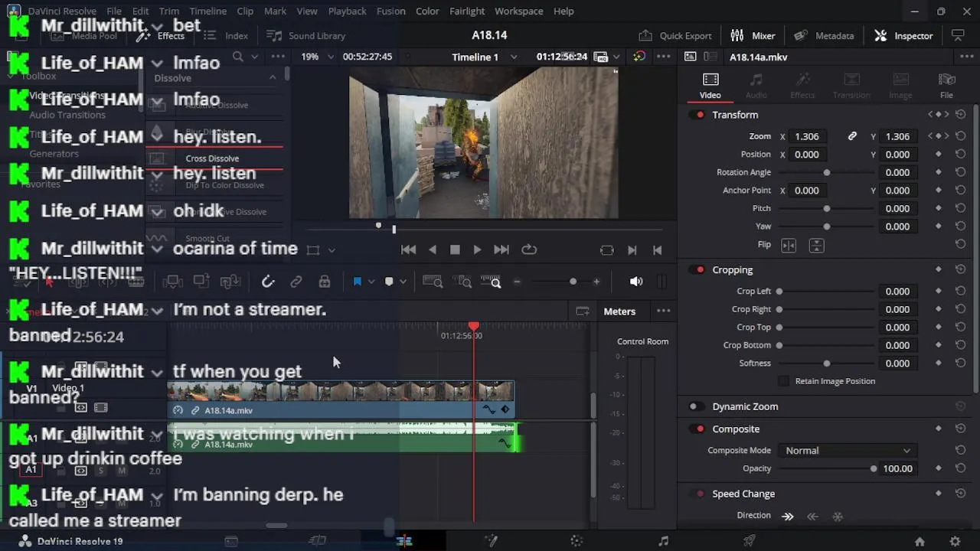Click the timeline zoom out minus icon
This screenshot has height=551, width=980.
coord(517,282)
